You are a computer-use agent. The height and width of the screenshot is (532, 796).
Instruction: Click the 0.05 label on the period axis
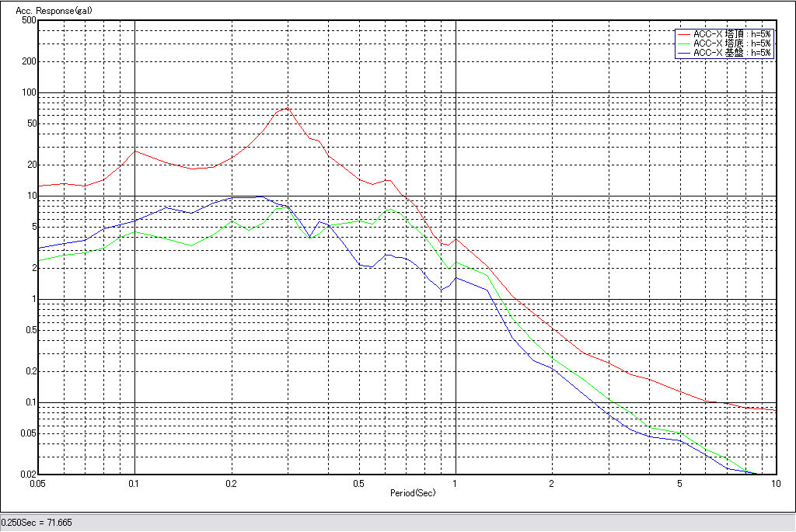point(37,483)
